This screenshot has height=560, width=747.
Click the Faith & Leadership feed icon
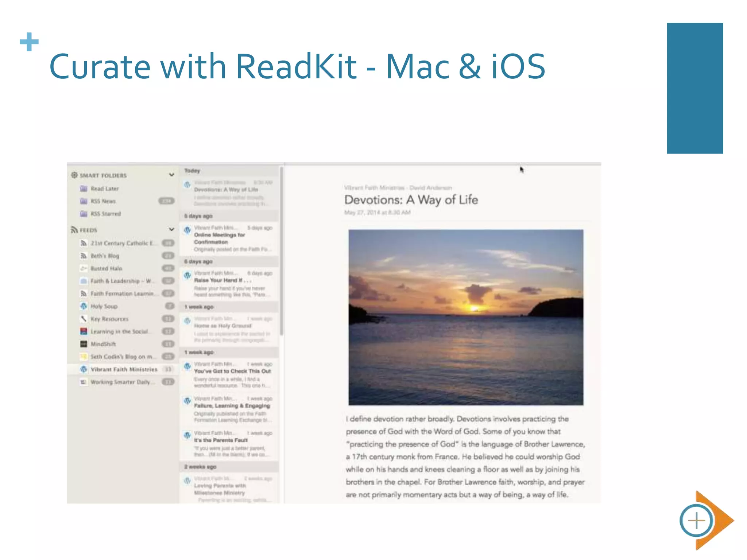pos(84,281)
